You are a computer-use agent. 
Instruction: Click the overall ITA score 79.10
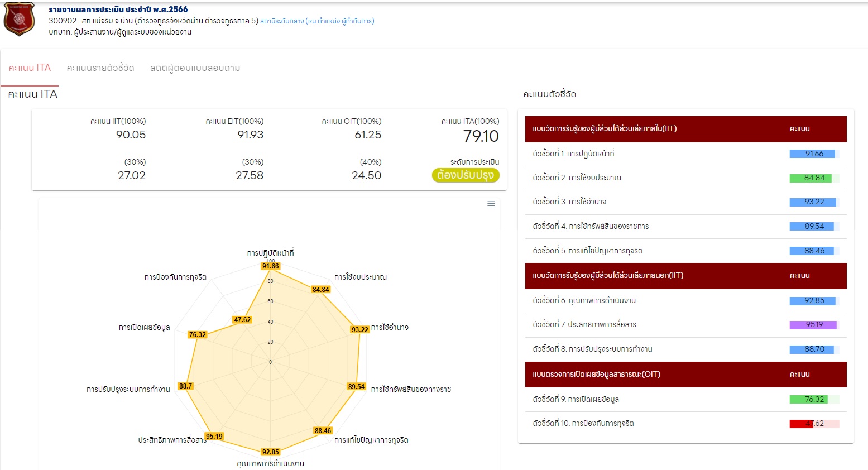(x=481, y=136)
